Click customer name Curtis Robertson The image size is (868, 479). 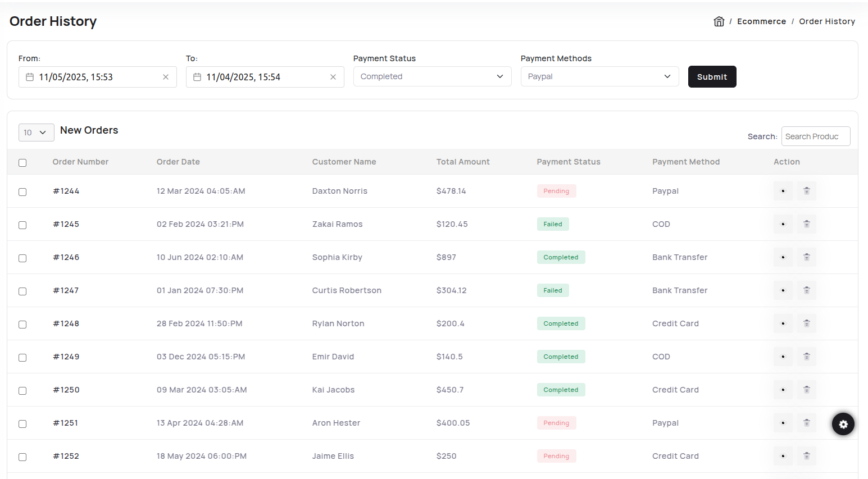click(347, 290)
